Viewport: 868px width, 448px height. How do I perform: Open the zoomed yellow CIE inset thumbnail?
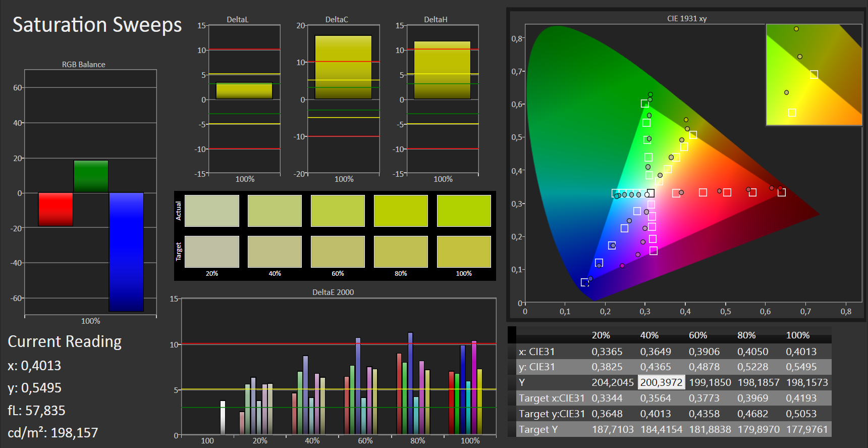pos(813,75)
